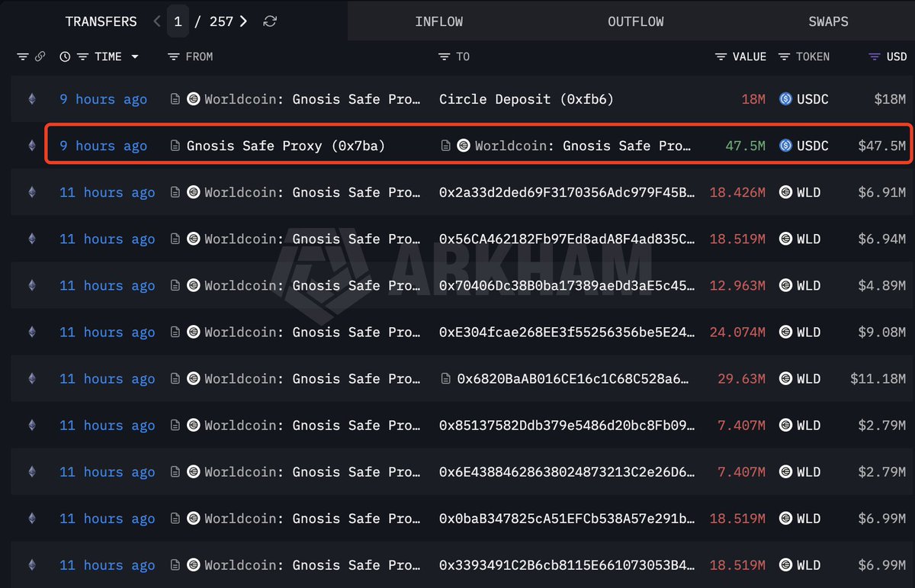
Task: Click the 29.63M value cell
Action: 741,378
